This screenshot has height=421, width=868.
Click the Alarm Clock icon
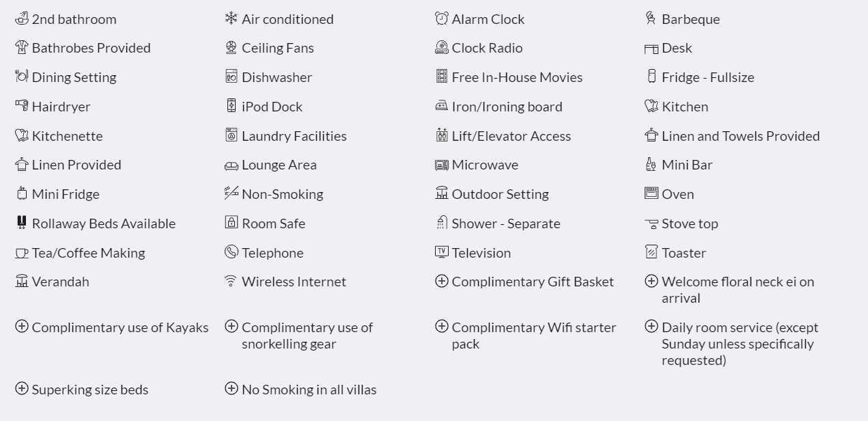coord(442,18)
